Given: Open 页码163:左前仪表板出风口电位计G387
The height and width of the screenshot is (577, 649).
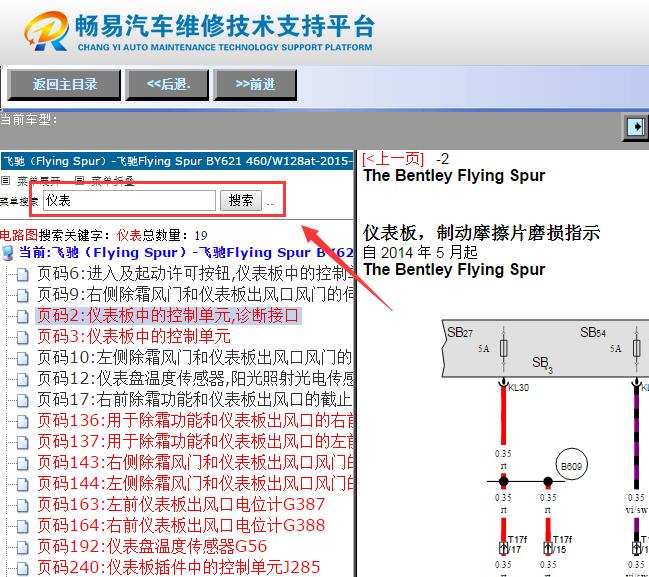Looking at the screenshot, I should tap(181, 505).
